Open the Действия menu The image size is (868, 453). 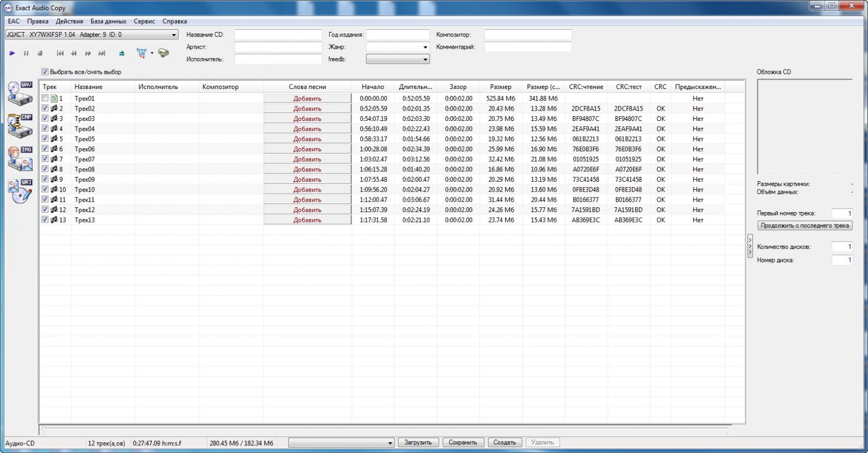[x=69, y=21]
